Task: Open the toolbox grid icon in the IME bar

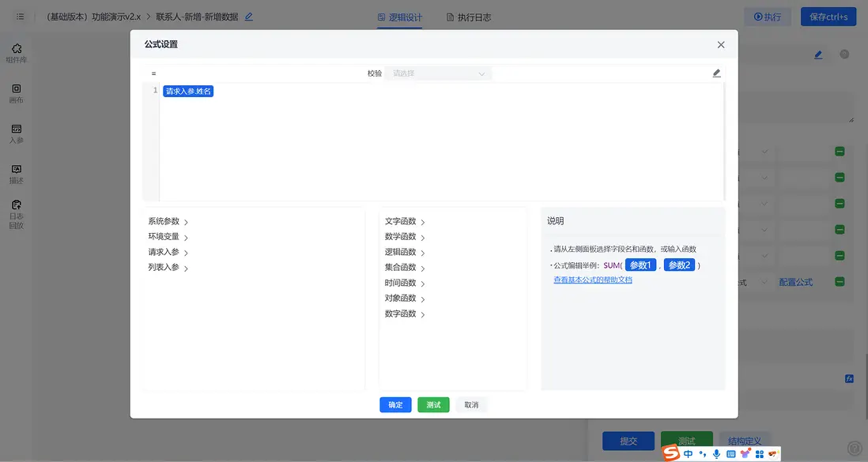Action: (x=760, y=453)
